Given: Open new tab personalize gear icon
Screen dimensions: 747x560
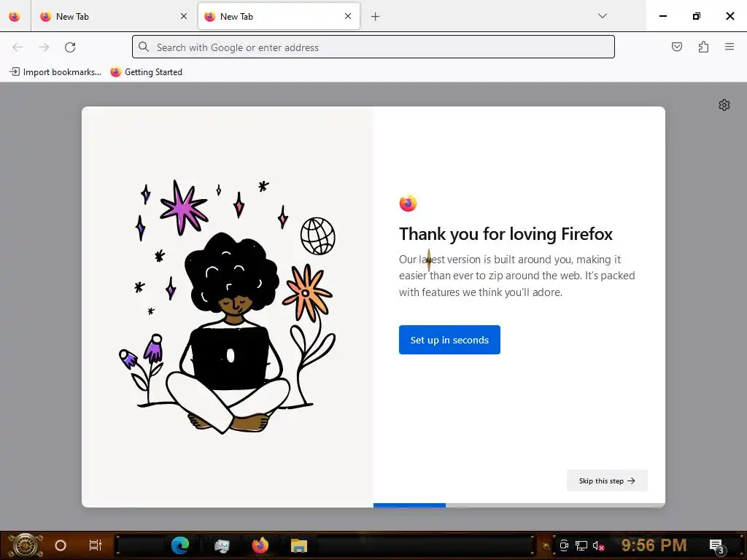Looking at the screenshot, I should pos(724,105).
